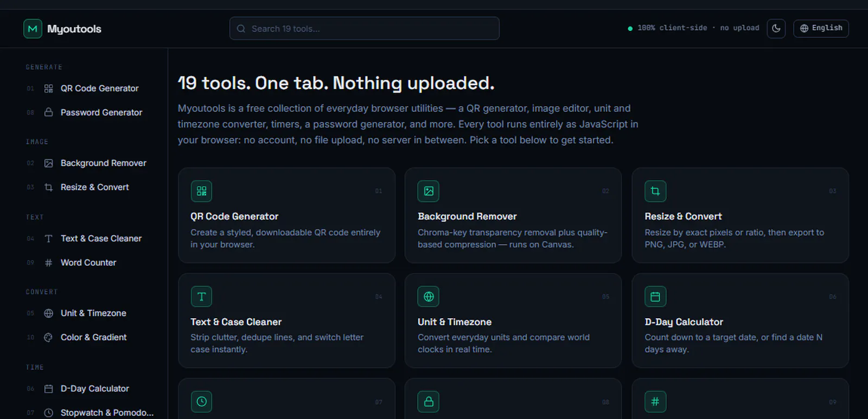Click 'Resize by exact pixels or ratio' description
This screenshot has width=868, height=419.
coord(734,238)
